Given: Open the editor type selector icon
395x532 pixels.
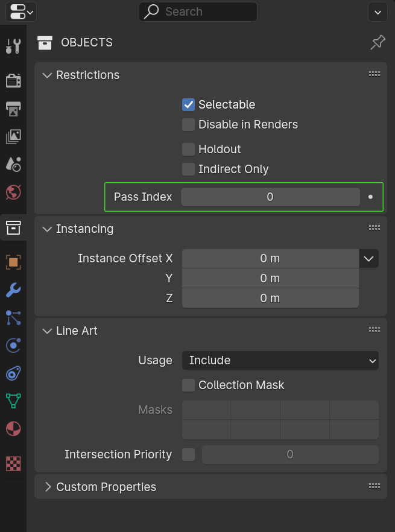Looking at the screenshot, I should pos(21,12).
